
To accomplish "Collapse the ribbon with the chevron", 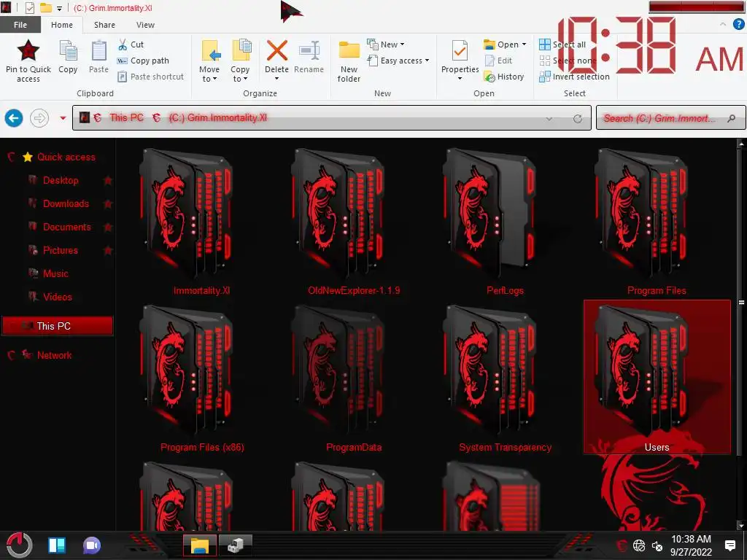I will point(723,24).
